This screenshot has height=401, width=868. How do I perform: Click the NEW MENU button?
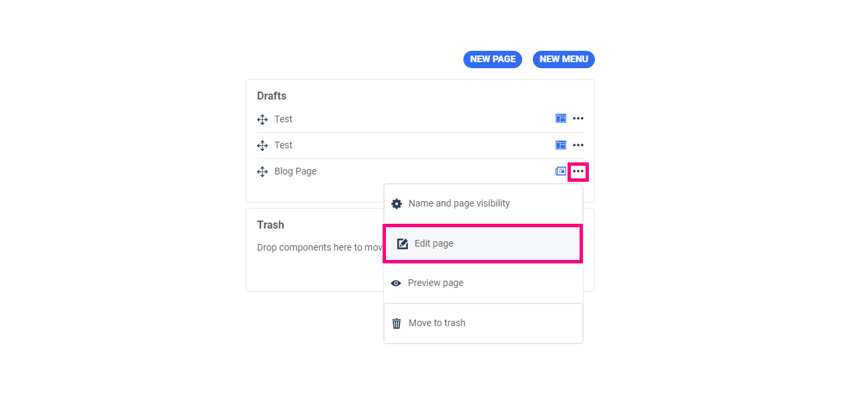(x=564, y=59)
